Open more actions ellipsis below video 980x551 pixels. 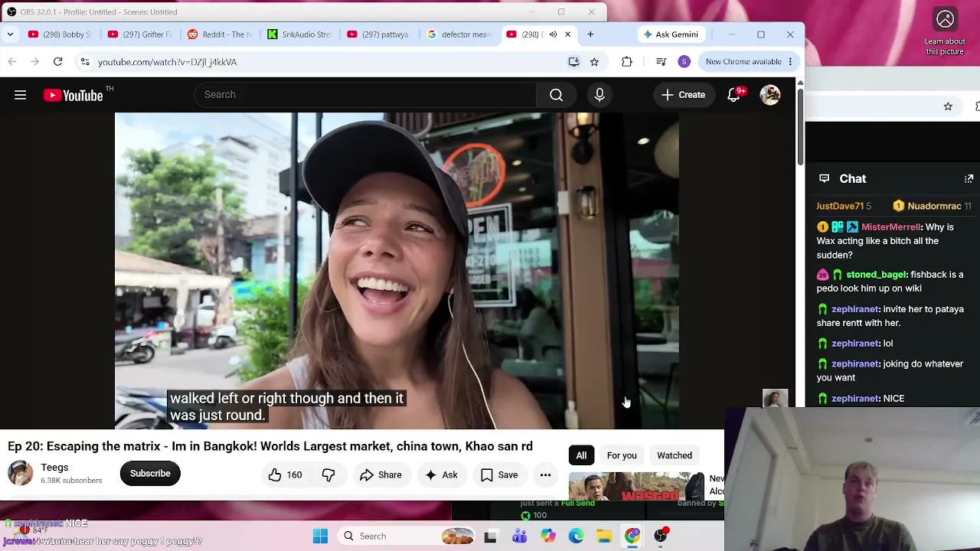[x=545, y=474]
